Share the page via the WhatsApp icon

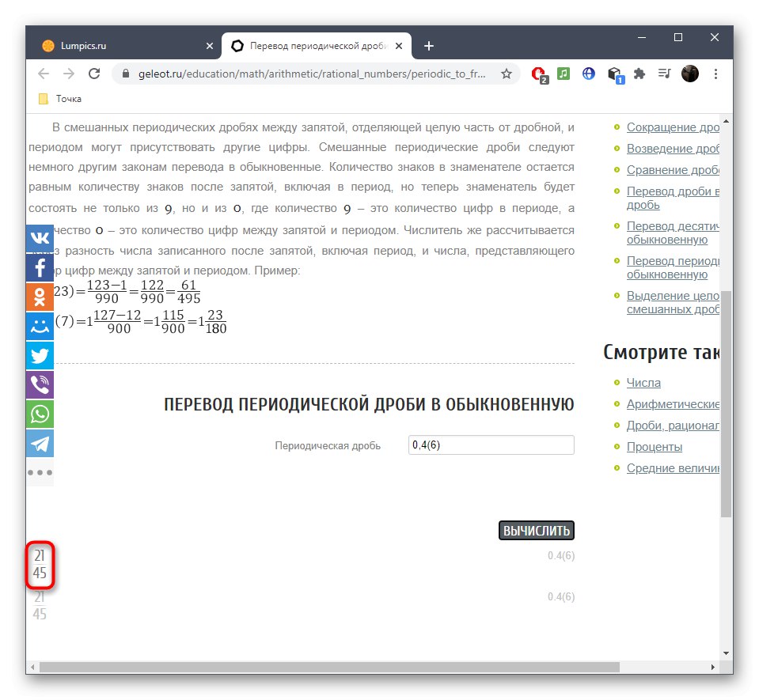click(40, 414)
